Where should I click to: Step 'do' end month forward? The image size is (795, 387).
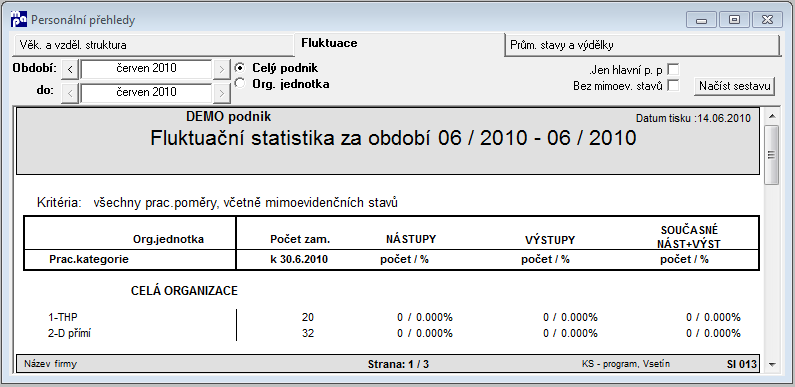coord(221,93)
